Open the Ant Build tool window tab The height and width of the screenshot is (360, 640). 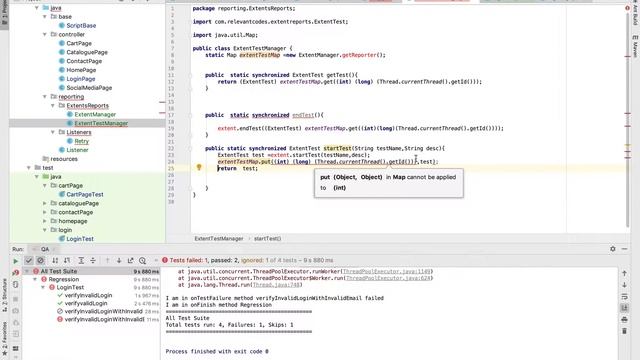tap(635, 13)
